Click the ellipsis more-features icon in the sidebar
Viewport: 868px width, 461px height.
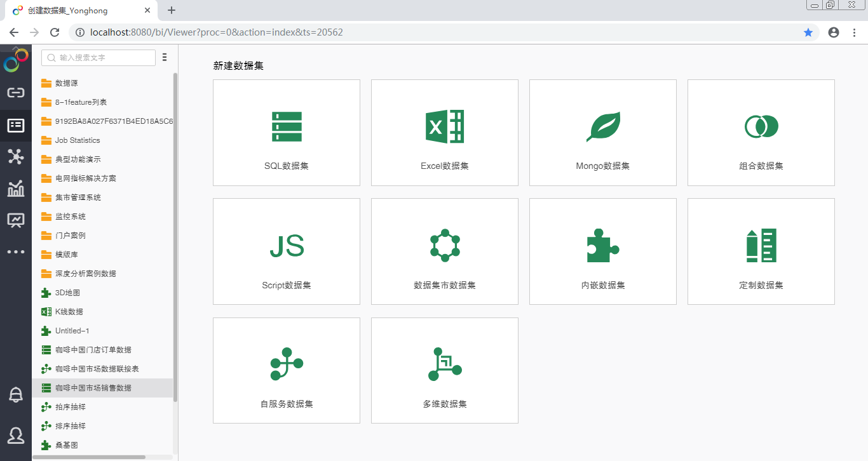16,251
